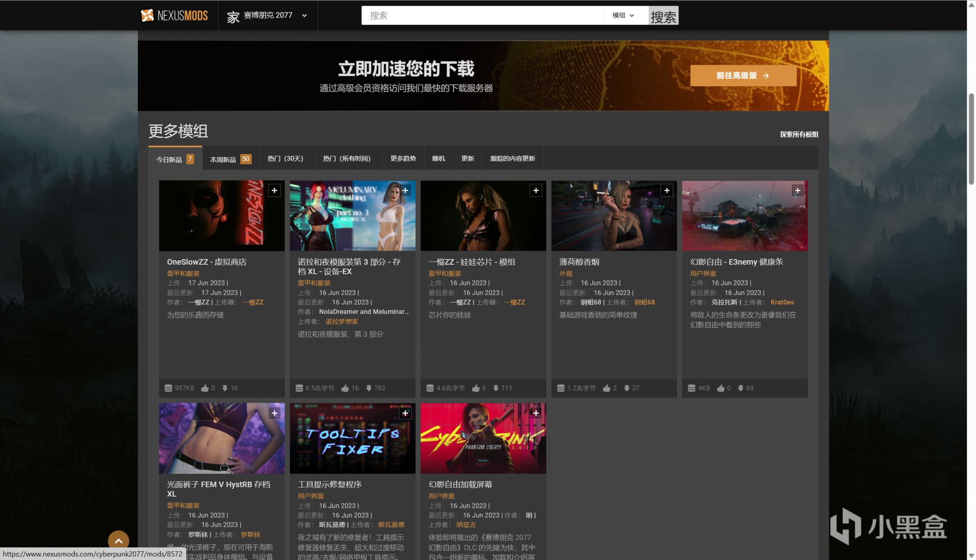Click the back-to-top arrow button
976x560 pixels.
pos(119,541)
